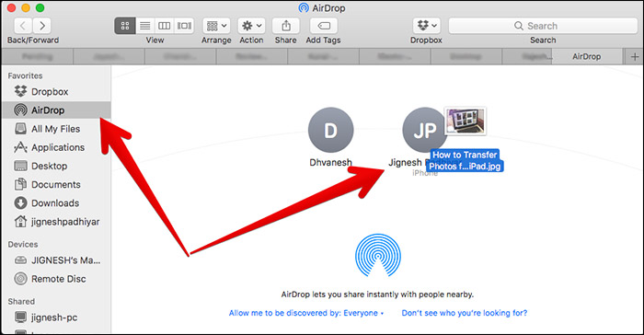Screen dimensions: 644x335
Task: Click the Share toolbar button
Action: click(286, 26)
